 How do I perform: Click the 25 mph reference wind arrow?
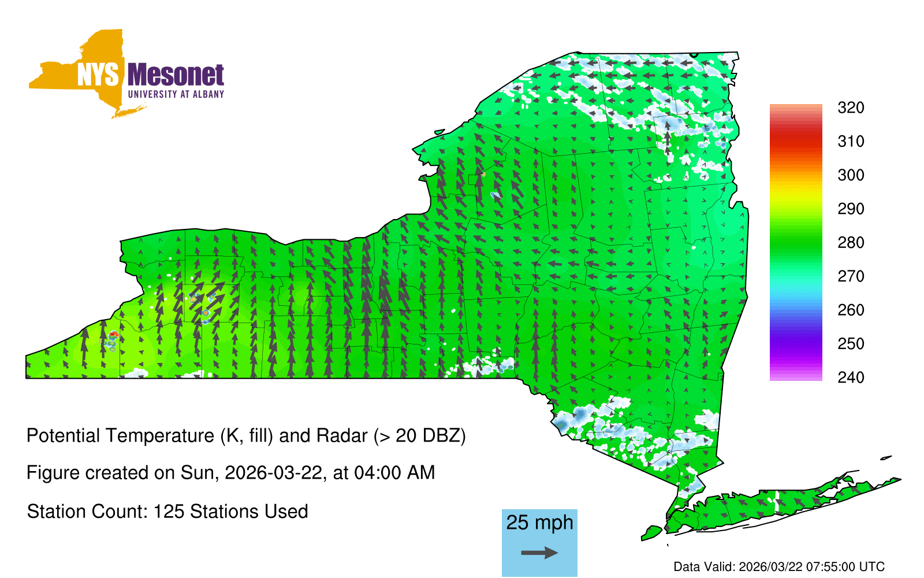pyautogui.click(x=539, y=553)
